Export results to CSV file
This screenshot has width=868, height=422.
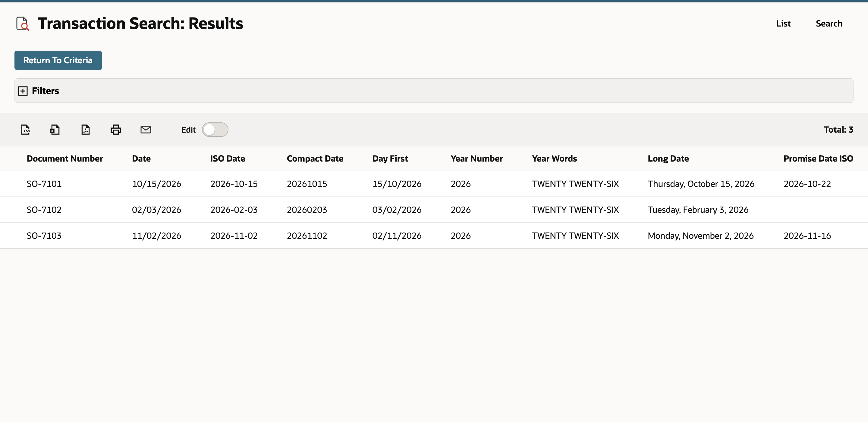click(x=26, y=129)
